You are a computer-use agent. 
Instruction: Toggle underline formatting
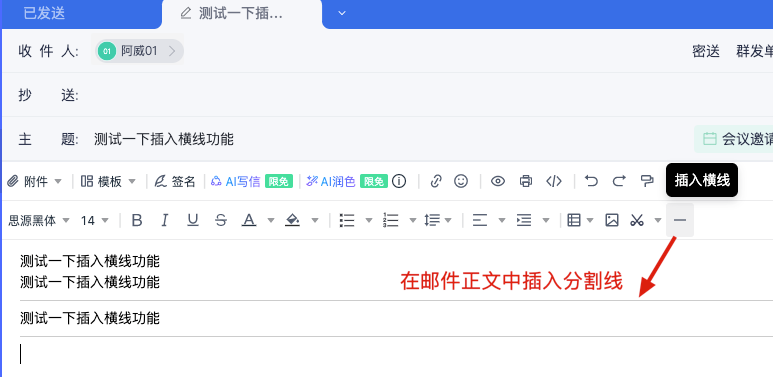[x=193, y=220]
